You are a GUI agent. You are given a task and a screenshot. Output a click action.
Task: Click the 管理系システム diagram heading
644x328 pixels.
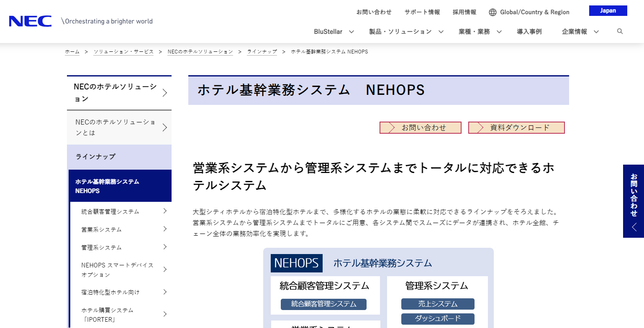click(436, 286)
